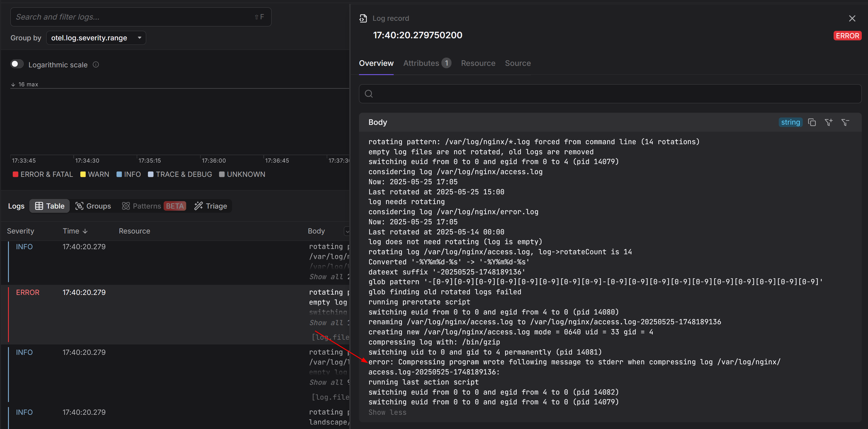This screenshot has height=429, width=868.
Task: Switch to the Groups view
Action: tap(93, 206)
